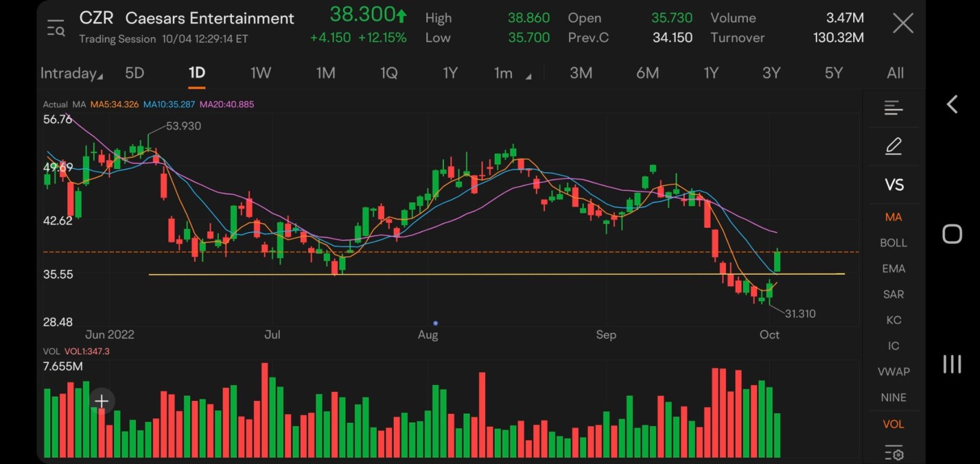Viewport: 980px width, 464px height.
Task: Open Android recent apps button
Action: tap(952, 364)
